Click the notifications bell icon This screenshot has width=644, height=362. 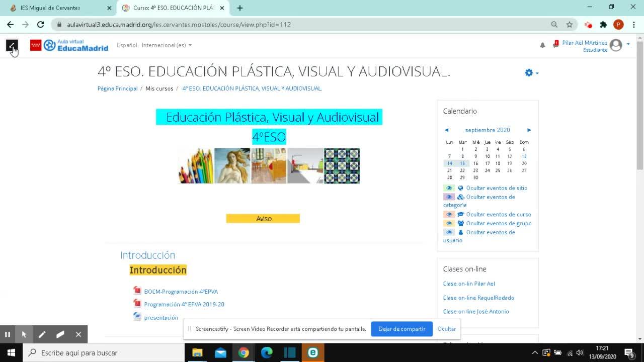click(542, 45)
